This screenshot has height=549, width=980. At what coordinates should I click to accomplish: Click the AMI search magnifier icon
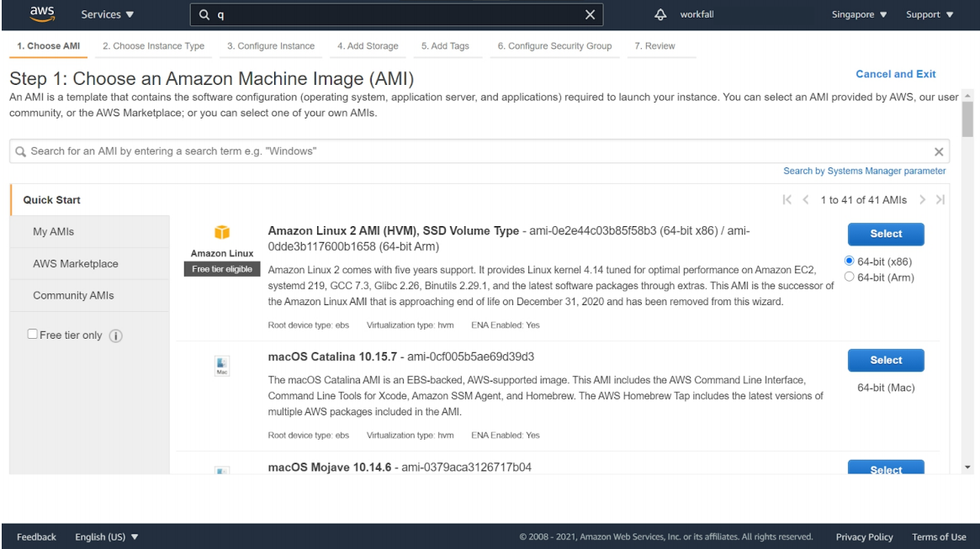pyautogui.click(x=21, y=152)
